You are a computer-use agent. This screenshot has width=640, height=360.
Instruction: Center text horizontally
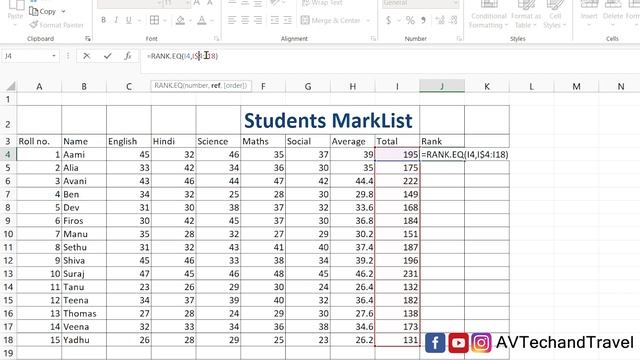[245, 20]
